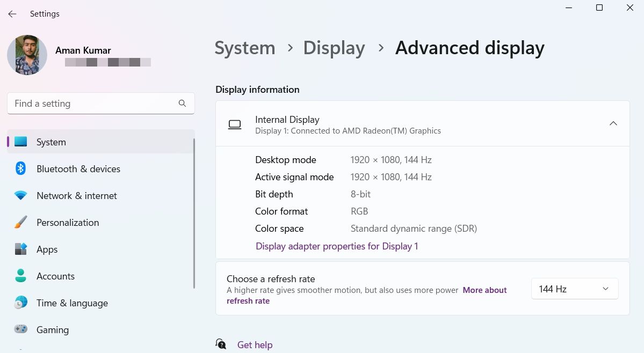Screen dimensions: 644x353
Task: Go to Display in the breadcrumb
Action: tap(334, 48)
